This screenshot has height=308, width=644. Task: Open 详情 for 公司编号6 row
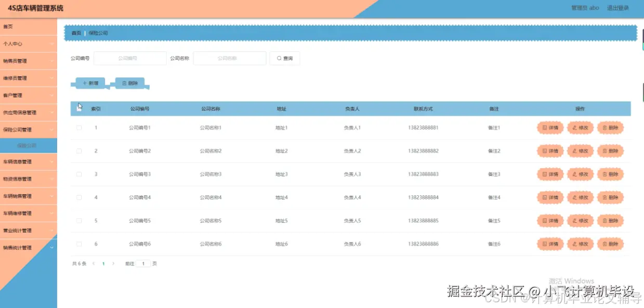(x=549, y=244)
